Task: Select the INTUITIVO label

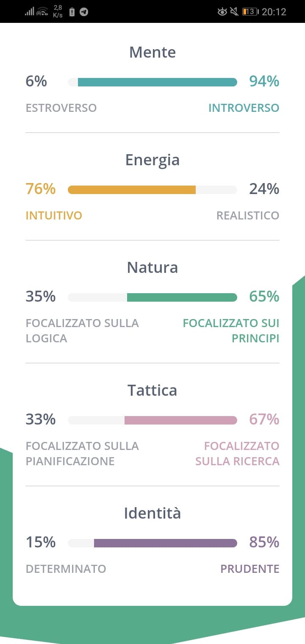Action: point(54,216)
